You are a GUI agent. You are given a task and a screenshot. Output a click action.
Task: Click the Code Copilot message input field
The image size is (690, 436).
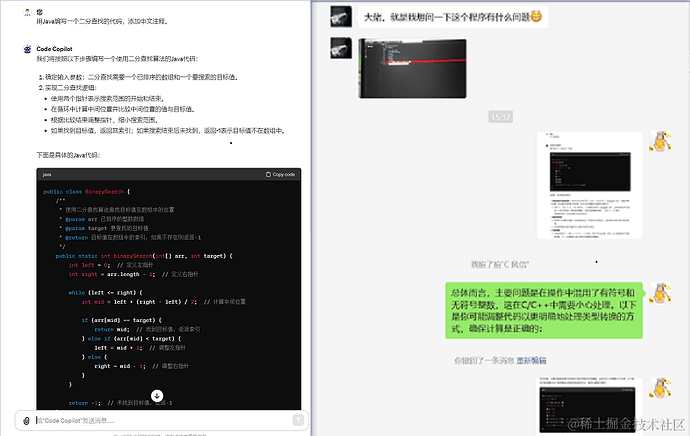point(163,421)
